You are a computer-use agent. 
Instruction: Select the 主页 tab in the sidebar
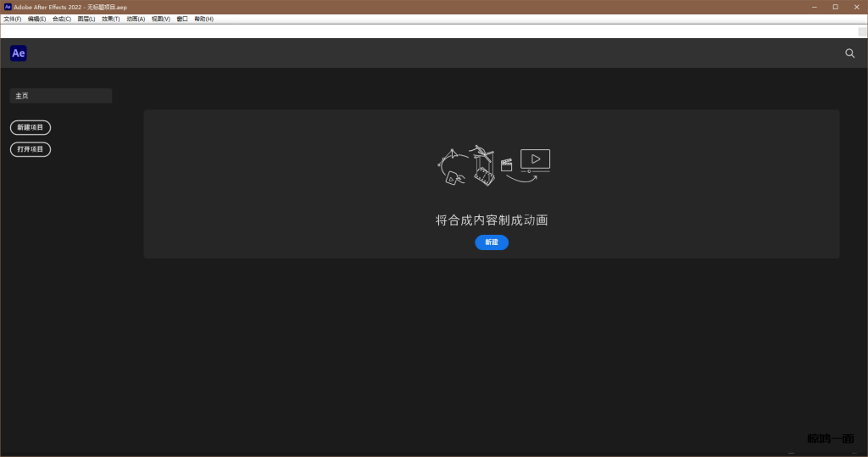tap(61, 96)
